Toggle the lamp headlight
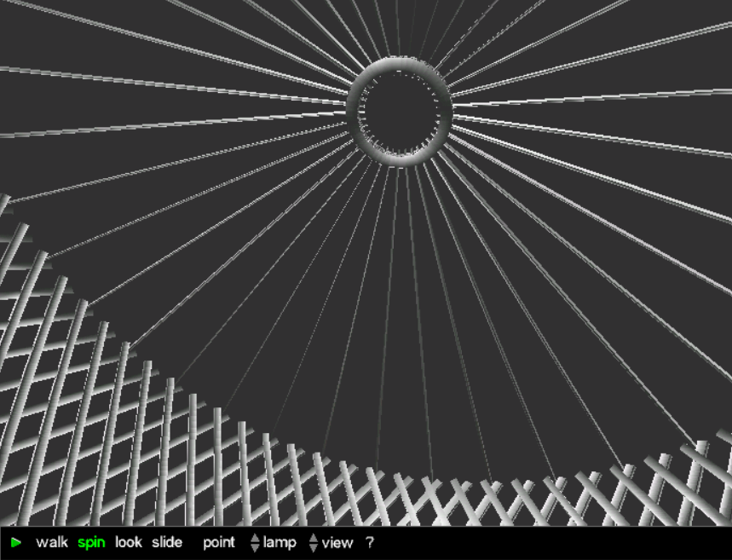This screenshot has width=732, height=560. (x=280, y=543)
